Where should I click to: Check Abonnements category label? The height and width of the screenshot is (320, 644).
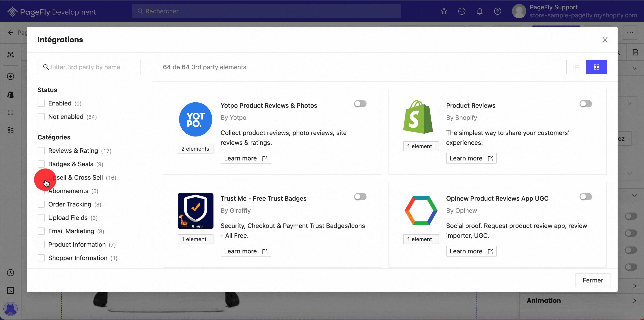(68, 191)
